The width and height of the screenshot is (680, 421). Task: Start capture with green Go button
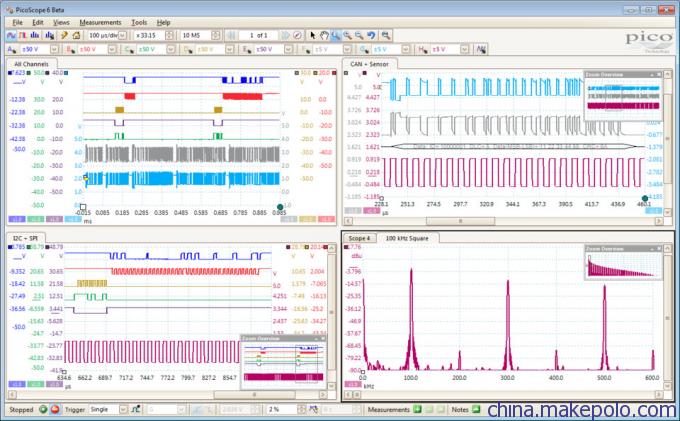click(43, 409)
